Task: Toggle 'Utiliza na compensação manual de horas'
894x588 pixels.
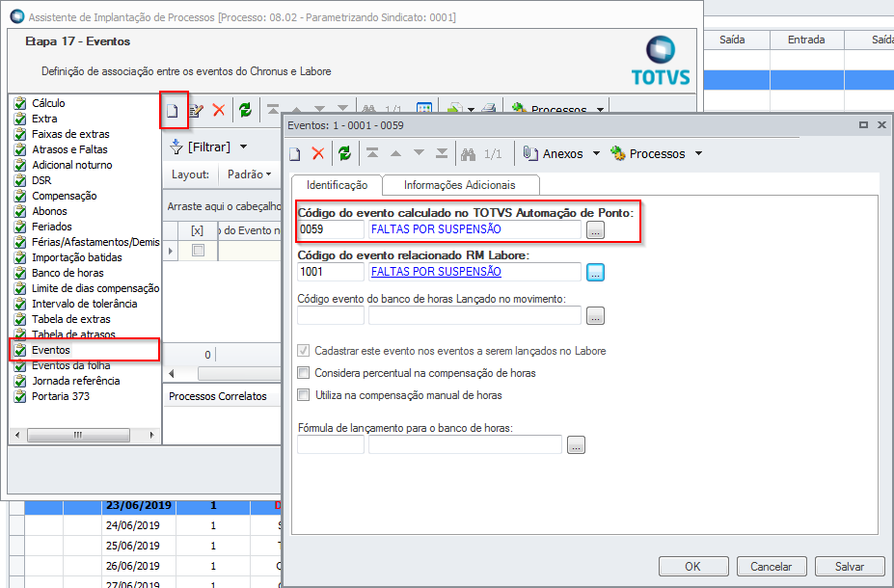Action: click(x=304, y=395)
